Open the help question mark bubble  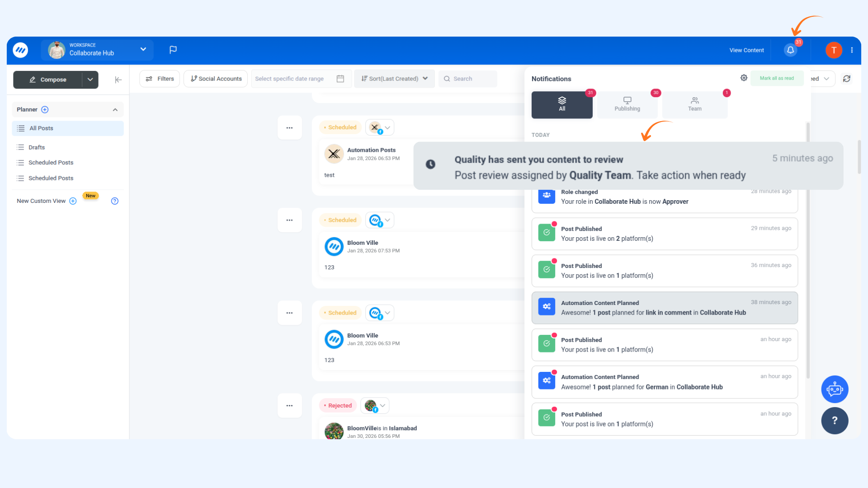coord(835,421)
